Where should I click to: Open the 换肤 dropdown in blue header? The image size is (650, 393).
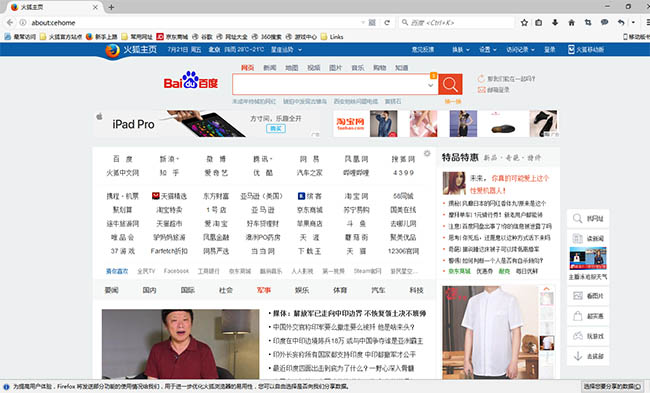tap(461, 50)
